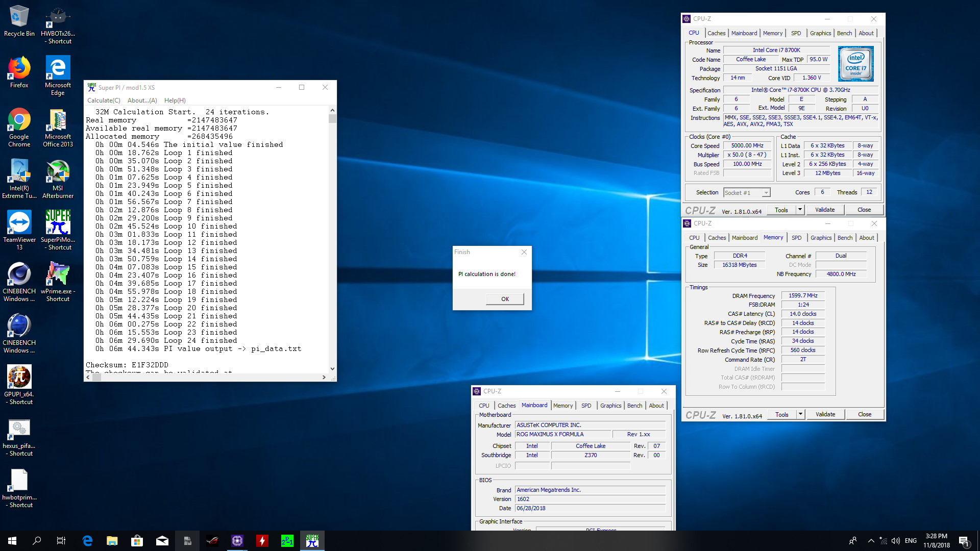
Task: Switch to Super PI taskbar button
Action: coord(312,541)
